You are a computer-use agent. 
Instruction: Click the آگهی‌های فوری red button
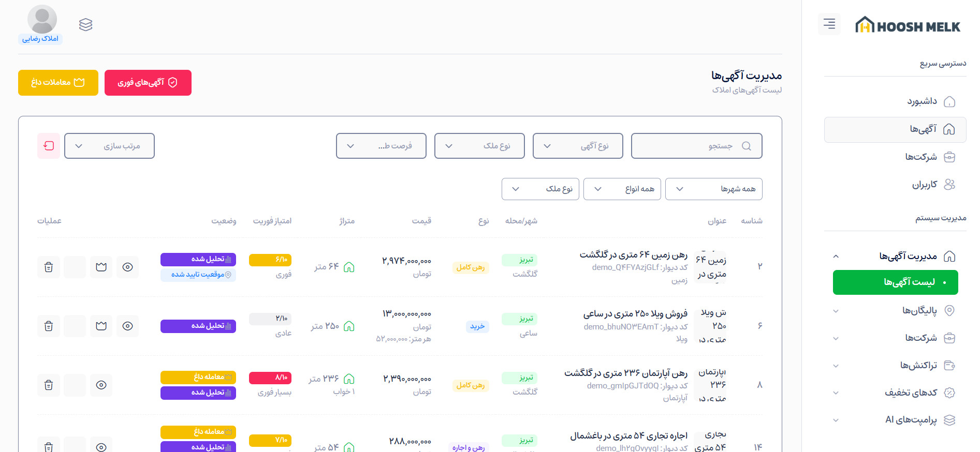148,83
